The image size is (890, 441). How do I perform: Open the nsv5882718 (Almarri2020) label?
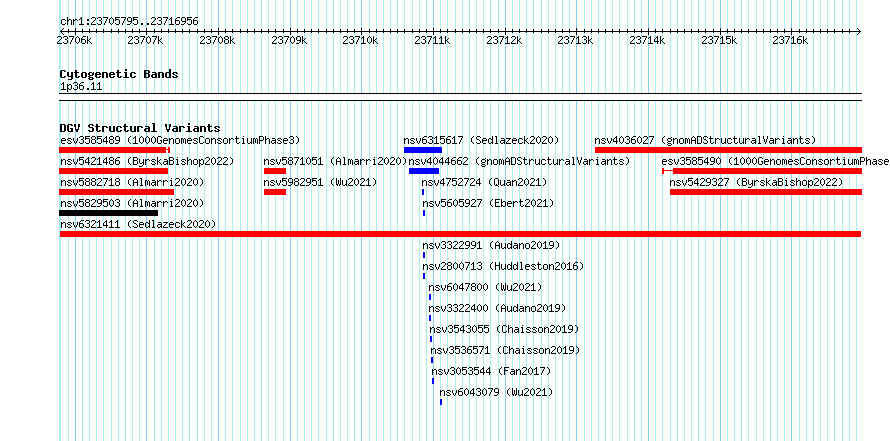click(x=132, y=182)
